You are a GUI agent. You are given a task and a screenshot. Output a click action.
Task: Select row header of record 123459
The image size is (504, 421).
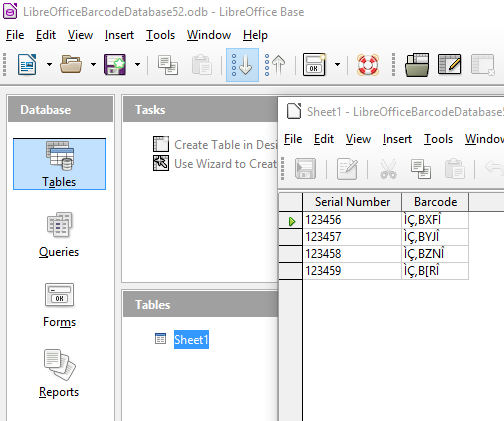tap(290, 271)
